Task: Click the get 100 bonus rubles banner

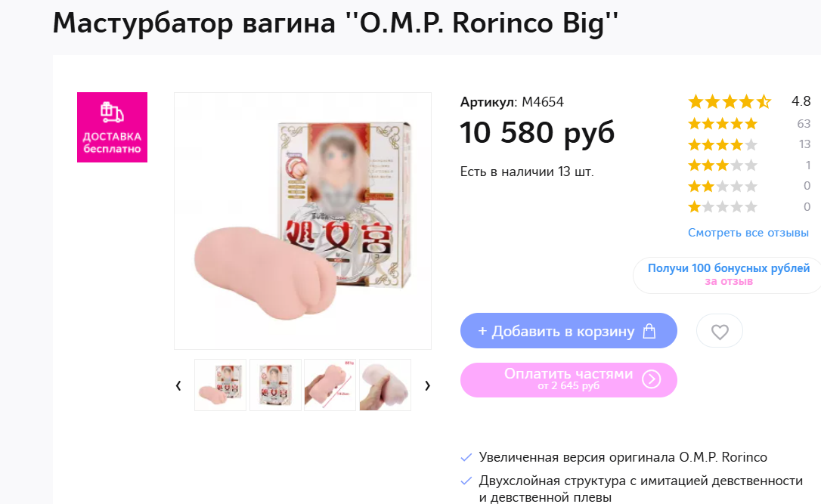Action: pos(728,275)
